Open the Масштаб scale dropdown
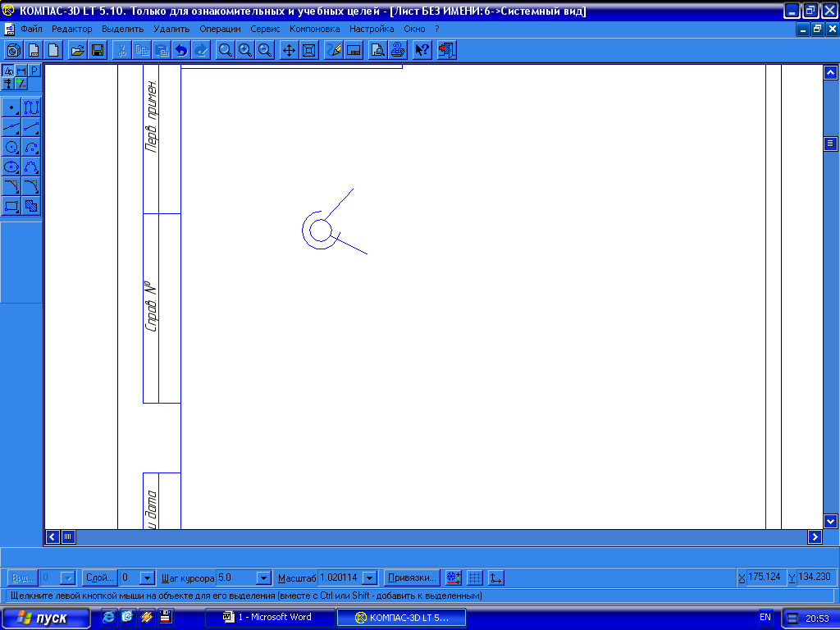 coord(370,578)
